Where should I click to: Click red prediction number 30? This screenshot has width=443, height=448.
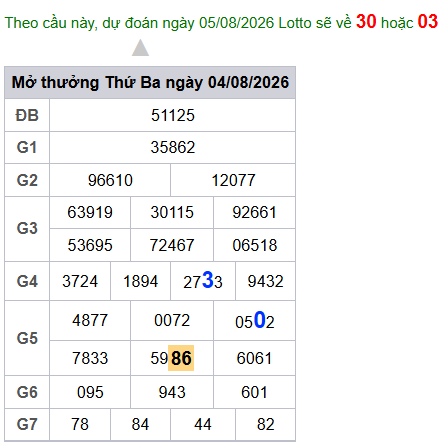[366, 21]
